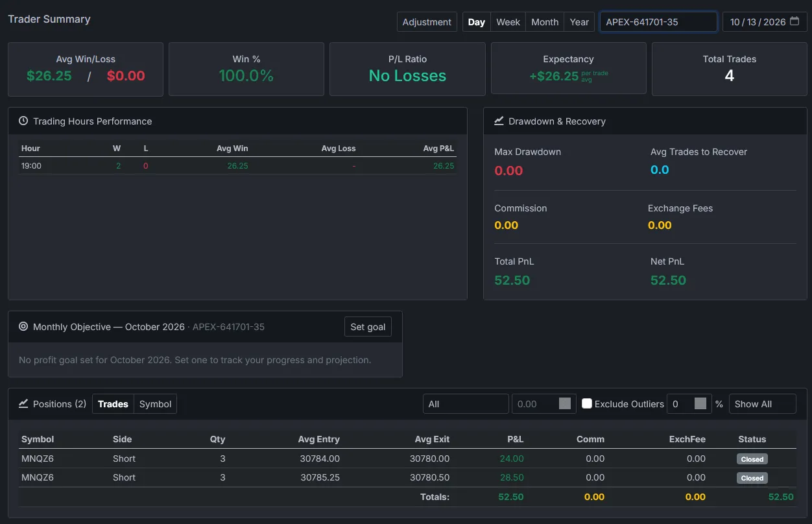This screenshot has width=812, height=524.
Task: Open the Show All dropdown
Action: [763, 403]
